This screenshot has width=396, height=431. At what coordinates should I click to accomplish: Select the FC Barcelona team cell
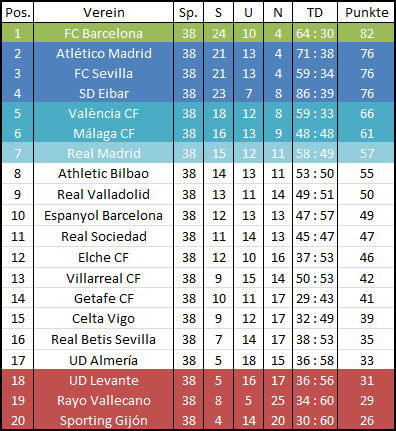pos(103,33)
